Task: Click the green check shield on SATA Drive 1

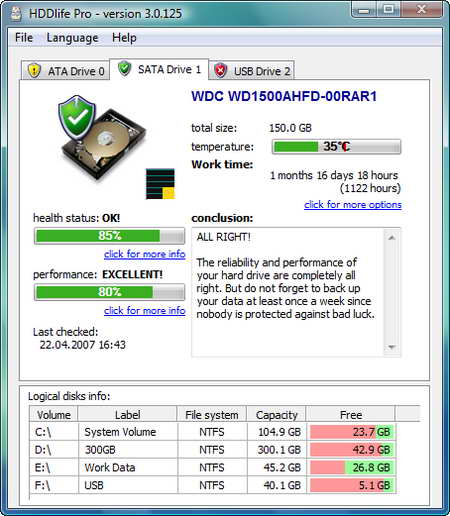Action: pyautogui.click(x=124, y=68)
